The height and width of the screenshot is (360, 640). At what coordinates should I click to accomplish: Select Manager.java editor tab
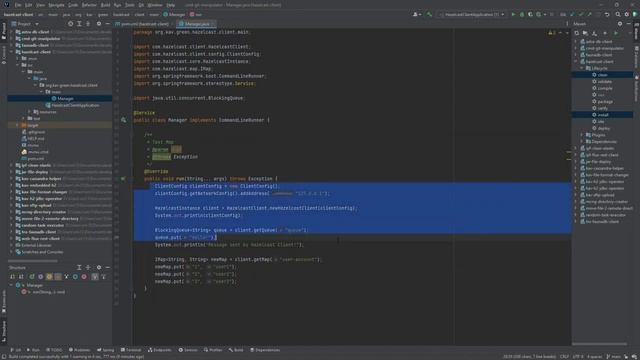point(197,24)
